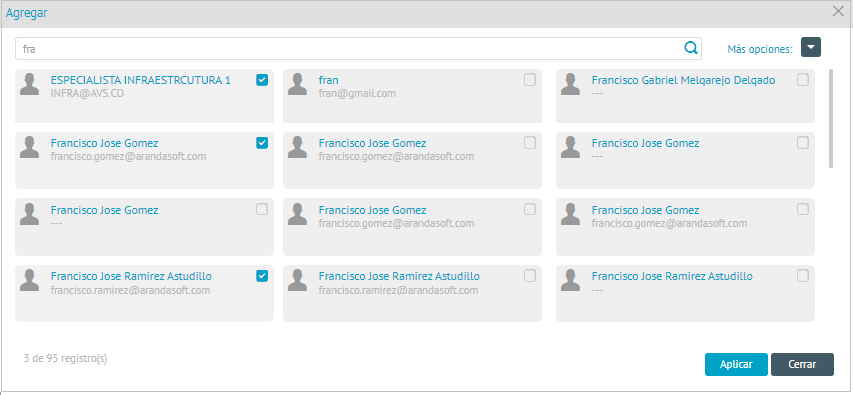The height and width of the screenshot is (395, 853).
Task: Click the search magnifier icon
Action: pyautogui.click(x=691, y=48)
